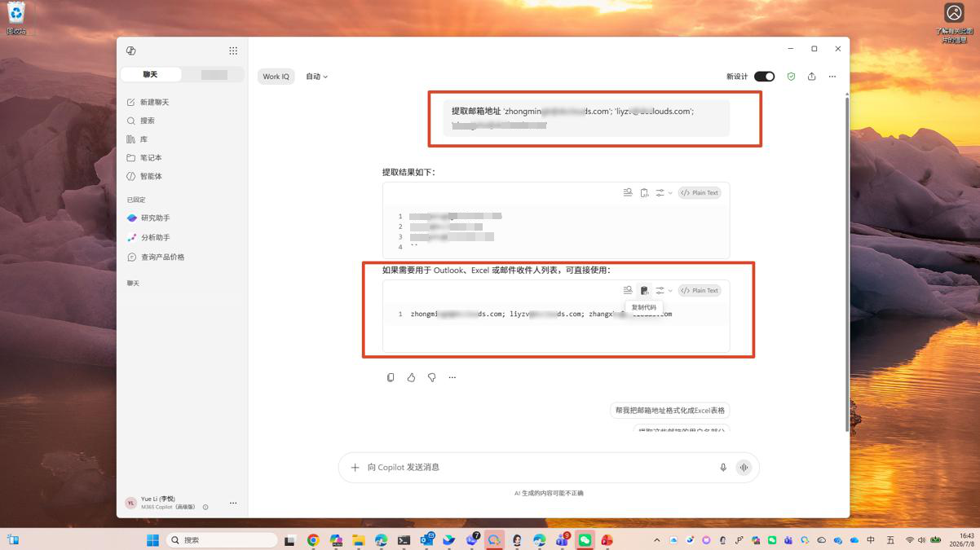Click the 聊天 section heading in sidebar

(133, 284)
